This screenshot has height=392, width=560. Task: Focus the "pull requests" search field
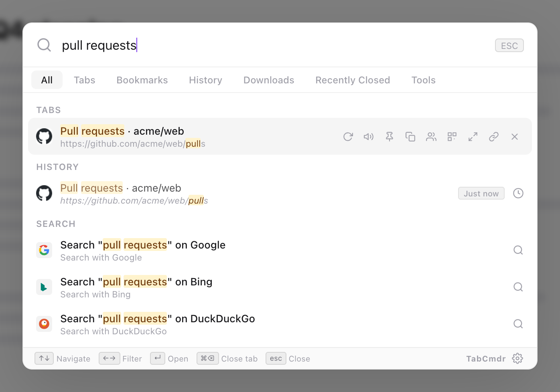pos(273,45)
